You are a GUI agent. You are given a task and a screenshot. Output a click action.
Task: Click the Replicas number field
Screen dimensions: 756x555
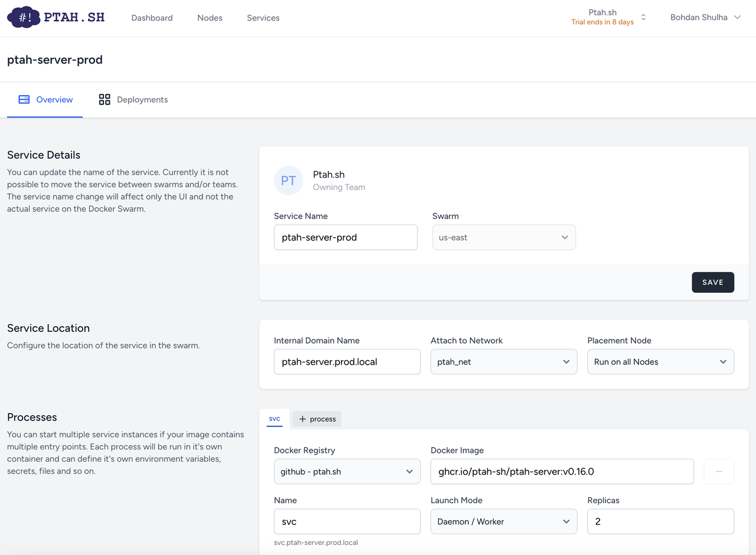coord(660,522)
